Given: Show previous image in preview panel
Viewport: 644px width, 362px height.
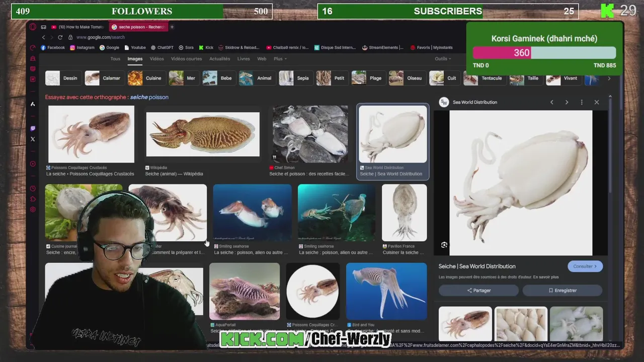Looking at the screenshot, I should [x=552, y=102].
